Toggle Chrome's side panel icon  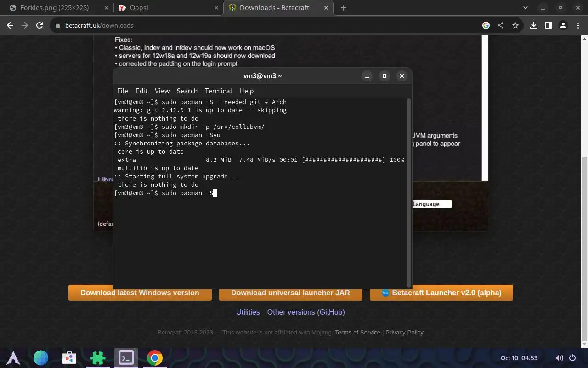[x=548, y=25]
